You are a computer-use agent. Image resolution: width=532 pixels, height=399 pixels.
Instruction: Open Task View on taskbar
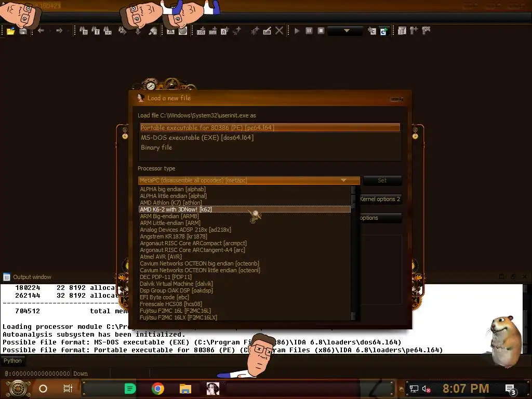[68, 389]
